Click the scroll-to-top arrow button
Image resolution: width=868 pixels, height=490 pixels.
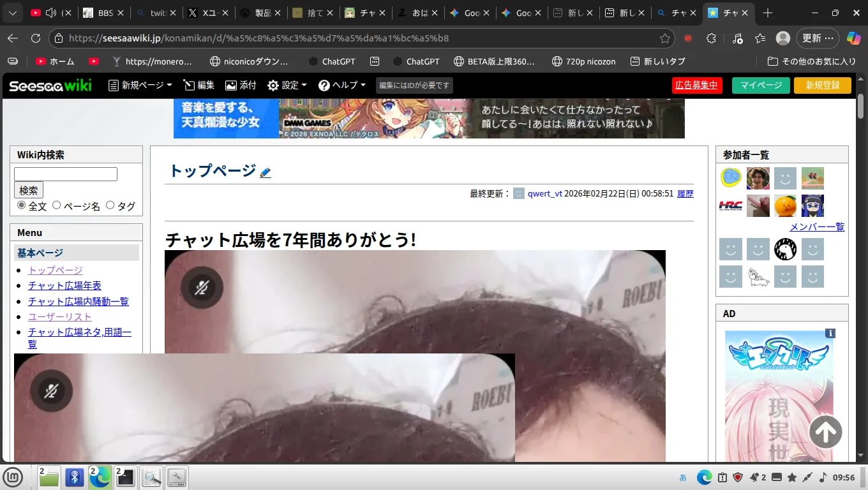[825, 433]
